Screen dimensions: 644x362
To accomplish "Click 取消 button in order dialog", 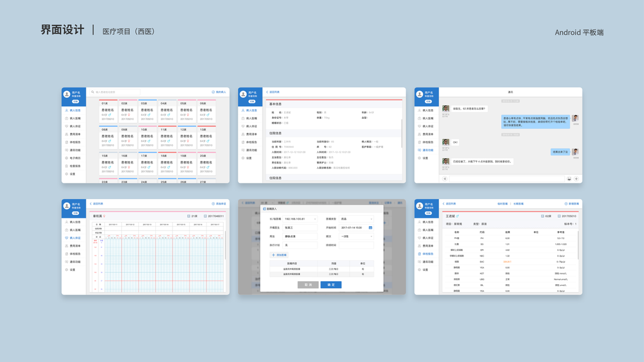I will coord(308,284).
